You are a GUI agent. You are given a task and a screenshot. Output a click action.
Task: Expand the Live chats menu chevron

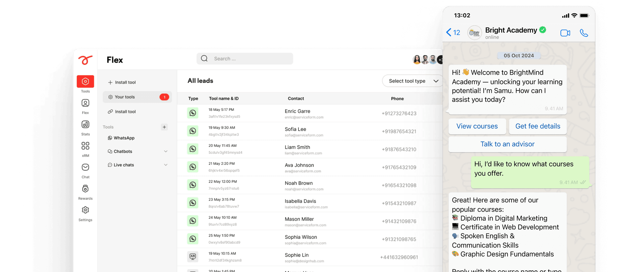(166, 165)
